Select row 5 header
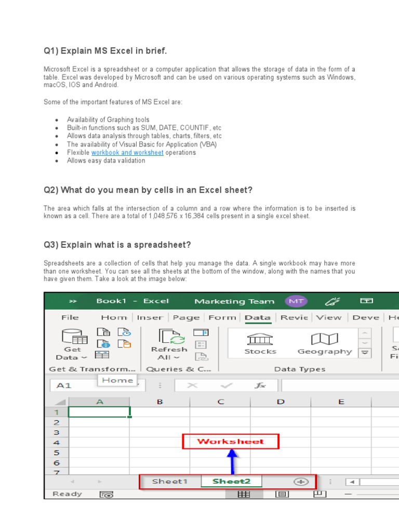The width and height of the screenshot is (399, 532). click(x=57, y=453)
